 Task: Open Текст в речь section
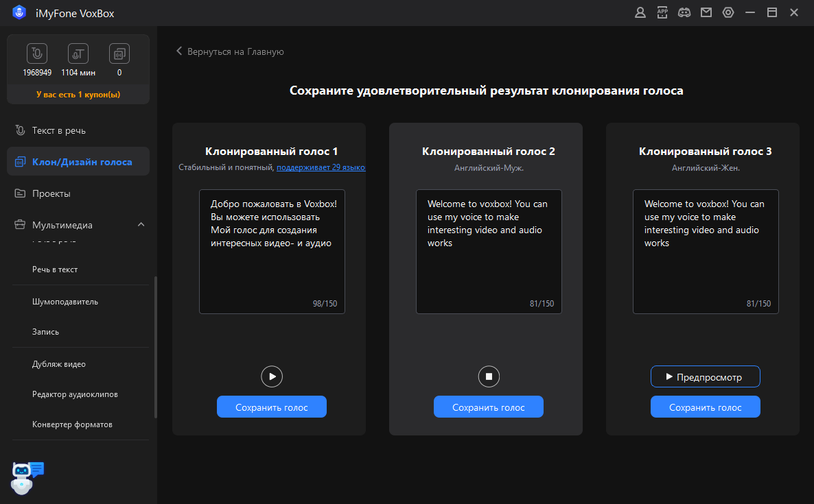(x=78, y=130)
